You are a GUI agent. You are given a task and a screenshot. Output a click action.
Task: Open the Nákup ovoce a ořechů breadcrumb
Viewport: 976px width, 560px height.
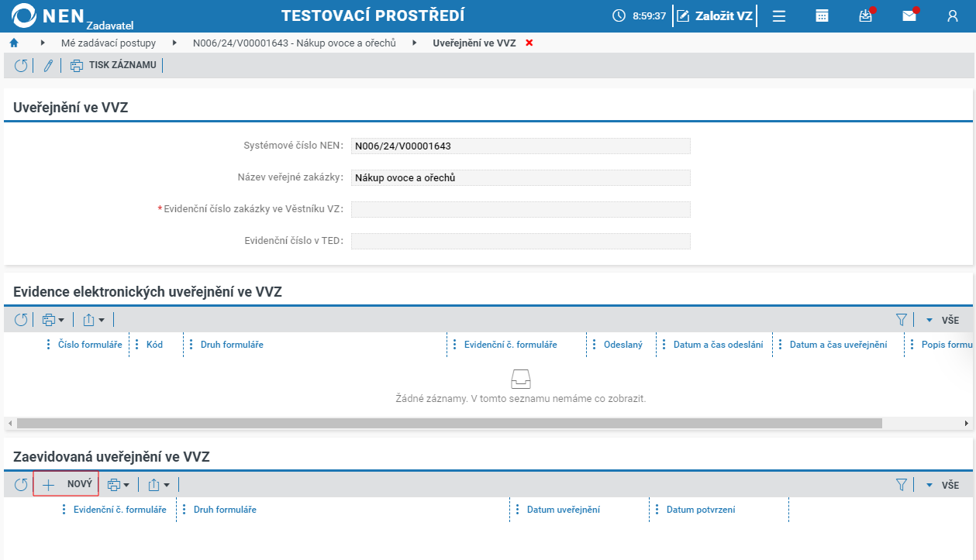pyautogui.click(x=295, y=43)
